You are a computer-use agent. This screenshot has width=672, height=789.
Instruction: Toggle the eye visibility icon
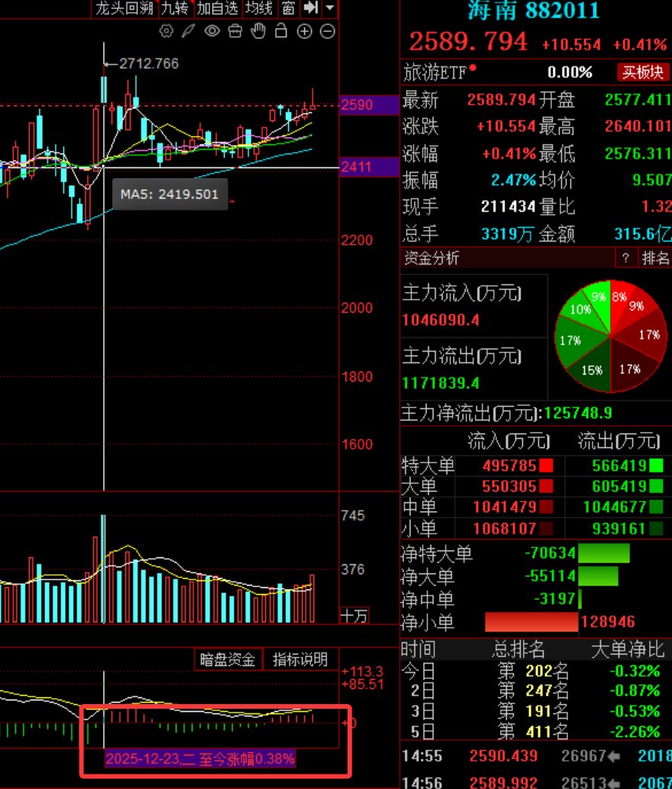[x=212, y=31]
